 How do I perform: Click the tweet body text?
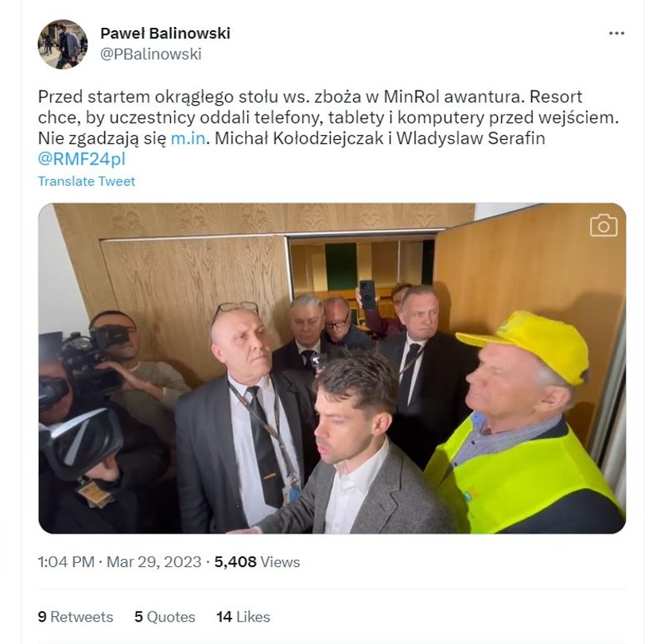[x=328, y=128]
